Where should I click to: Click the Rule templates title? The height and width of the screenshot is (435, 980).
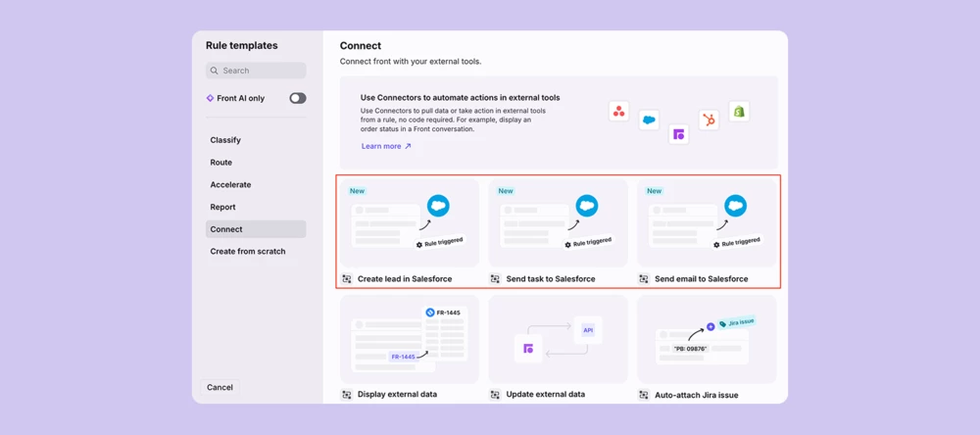click(x=242, y=46)
